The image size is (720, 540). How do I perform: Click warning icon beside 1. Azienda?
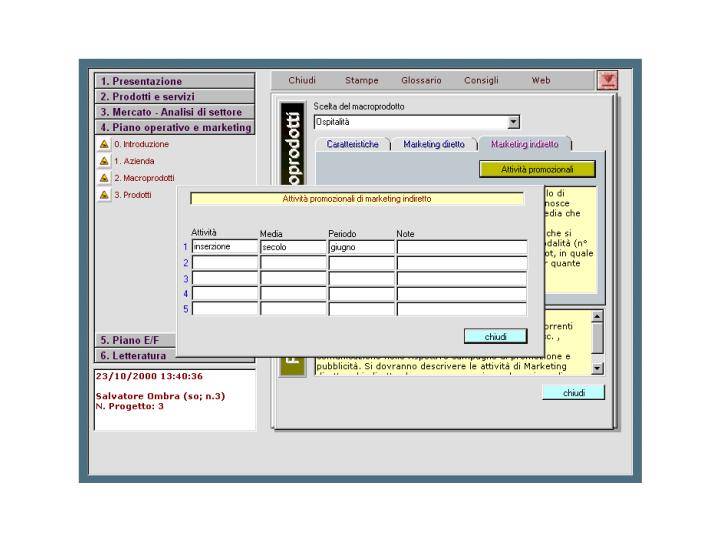[x=104, y=161]
